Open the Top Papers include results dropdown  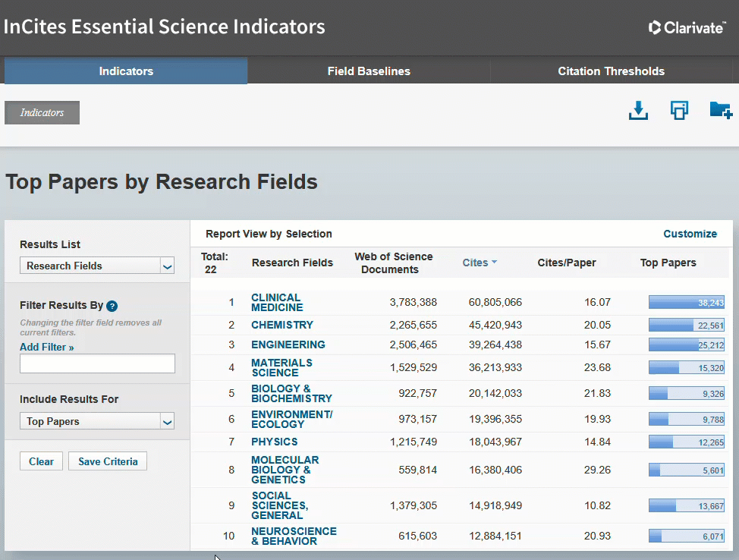[x=97, y=421]
